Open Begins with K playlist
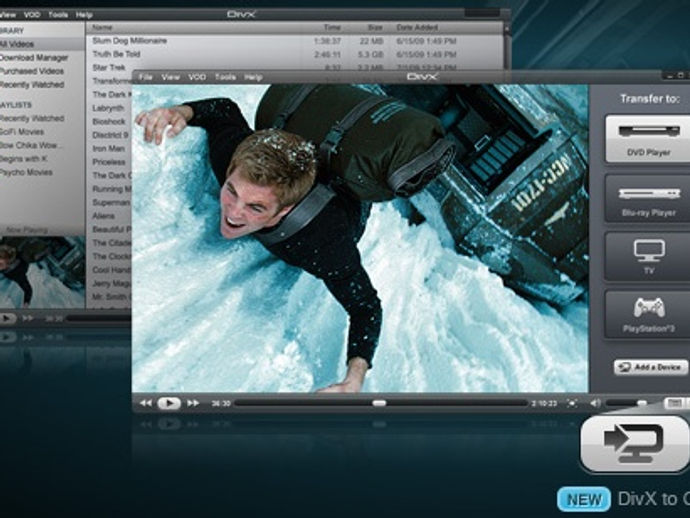Viewport: 690px width, 518px height. coord(23,158)
